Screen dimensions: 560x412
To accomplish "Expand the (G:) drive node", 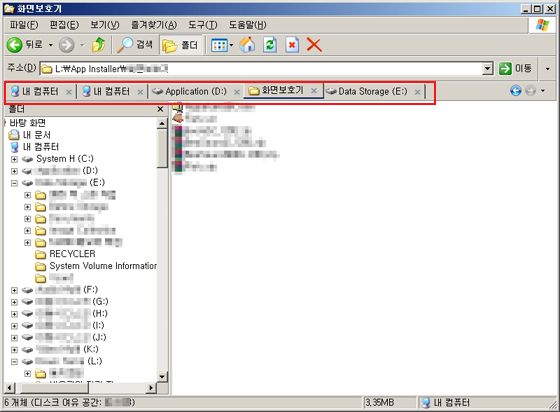I will pyautogui.click(x=14, y=302).
